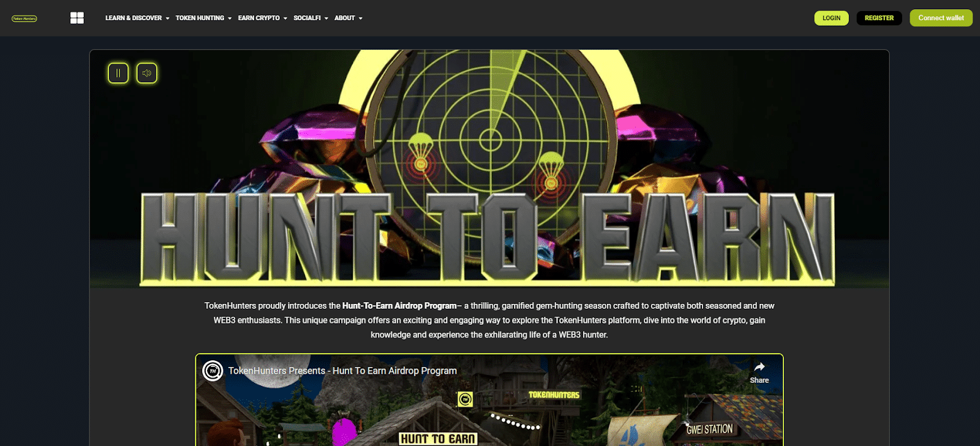Image resolution: width=980 pixels, height=446 pixels.
Task: Open the TokenHunters channel avatar on video
Action: click(x=213, y=371)
